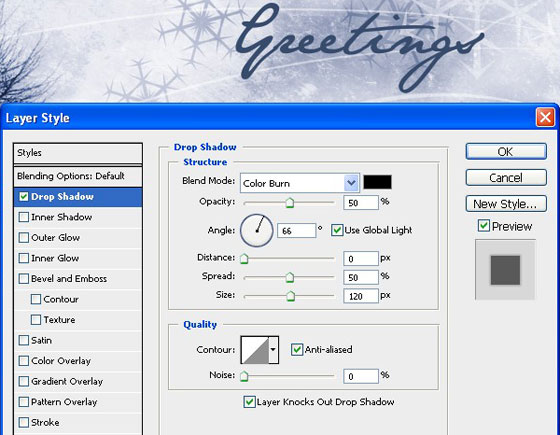Select Blending Options: Default entry

tap(78, 176)
